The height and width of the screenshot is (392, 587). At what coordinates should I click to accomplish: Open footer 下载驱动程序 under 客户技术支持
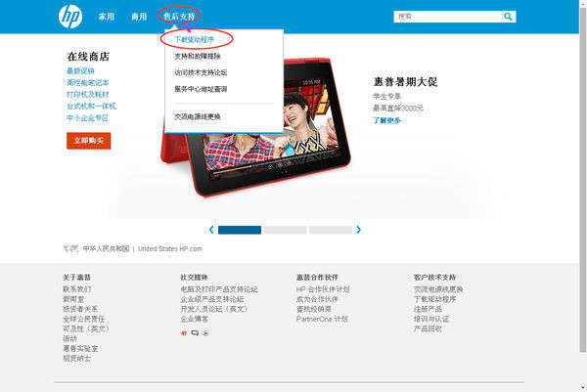tap(434, 299)
